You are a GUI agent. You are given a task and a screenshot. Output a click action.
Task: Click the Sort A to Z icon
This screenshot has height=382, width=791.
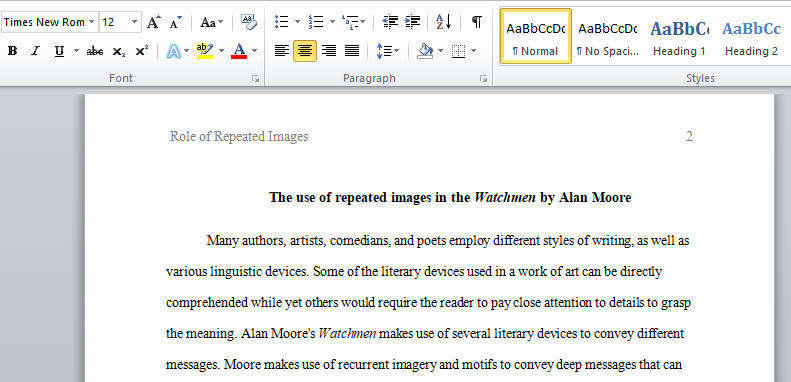point(444,22)
